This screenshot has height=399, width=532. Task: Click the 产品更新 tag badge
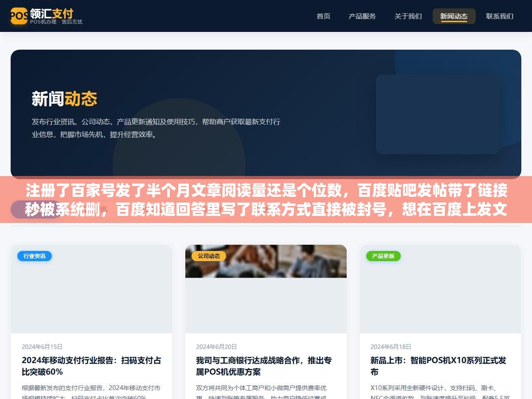(x=383, y=256)
